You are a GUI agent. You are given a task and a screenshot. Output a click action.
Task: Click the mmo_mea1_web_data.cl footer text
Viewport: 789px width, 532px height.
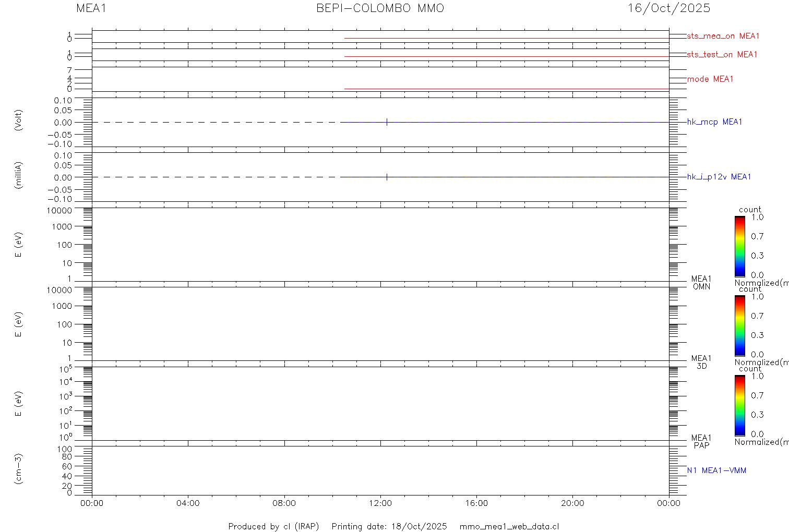coord(509,526)
